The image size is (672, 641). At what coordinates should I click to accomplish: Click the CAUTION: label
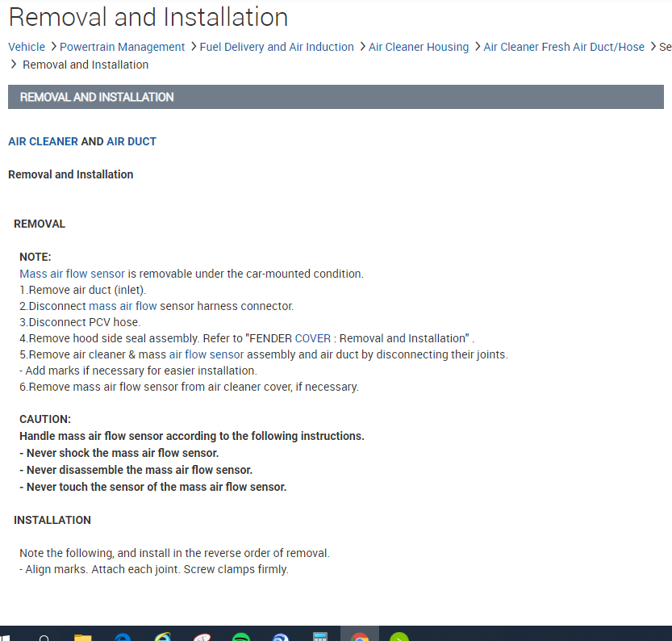[x=45, y=419]
